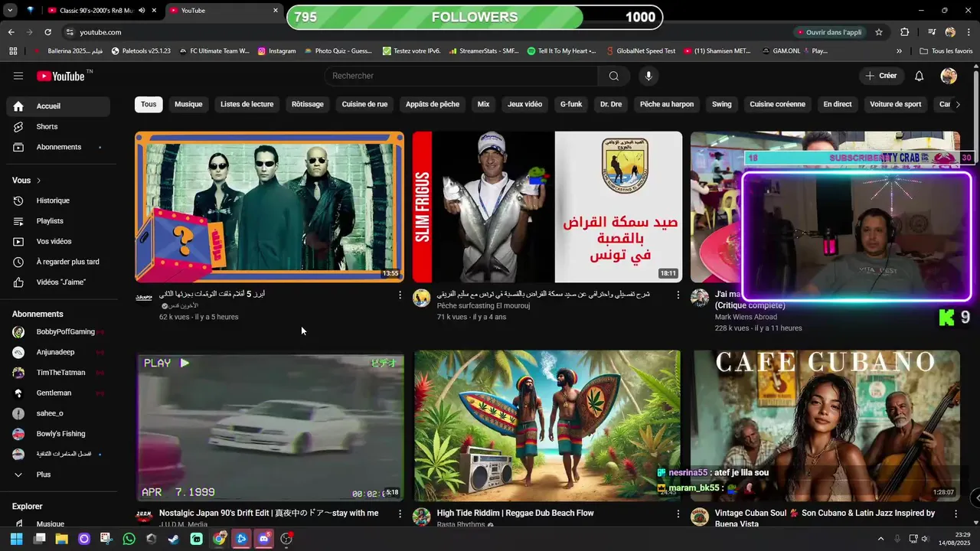Select the G-funk filter chip
This screenshot has height=551, width=980.
[x=571, y=104]
